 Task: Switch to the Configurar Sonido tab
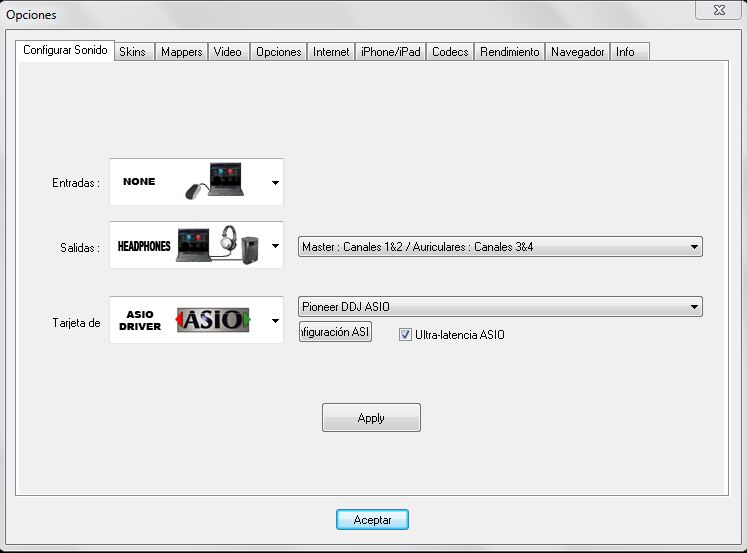click(x=65, y=50)
